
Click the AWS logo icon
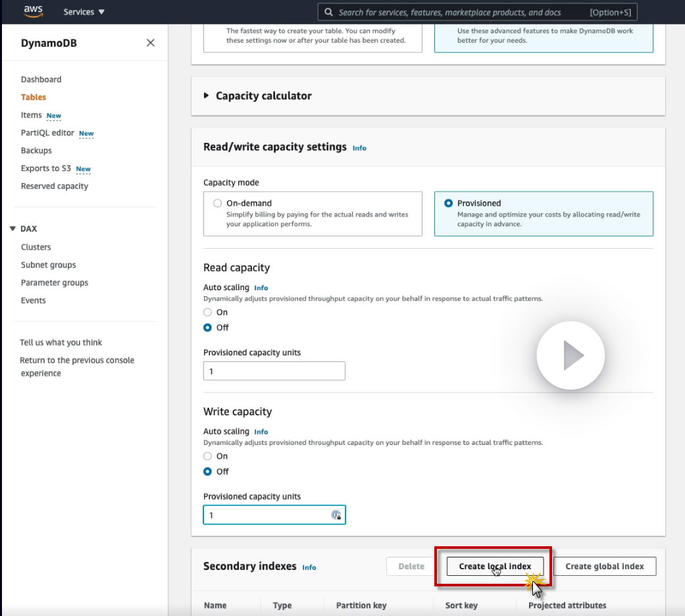tap(33, 11)
